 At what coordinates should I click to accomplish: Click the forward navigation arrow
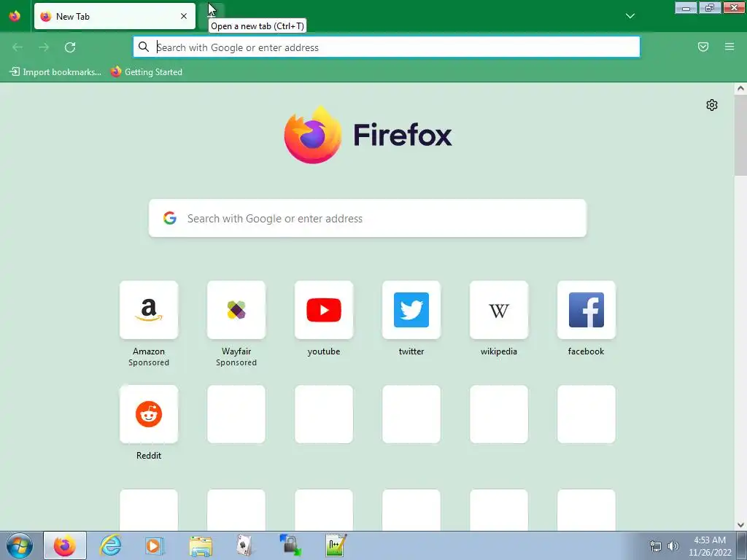point(44,47)
